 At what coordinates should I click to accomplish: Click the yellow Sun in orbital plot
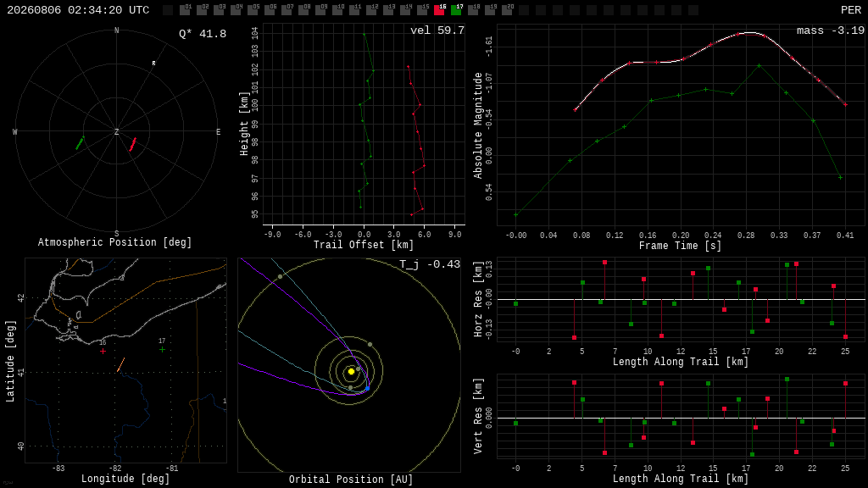coord(351,371)
